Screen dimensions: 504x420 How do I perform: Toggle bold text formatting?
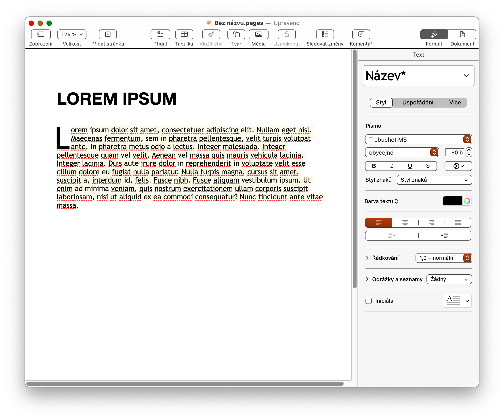pyautogui.click(x=374, y=166)
